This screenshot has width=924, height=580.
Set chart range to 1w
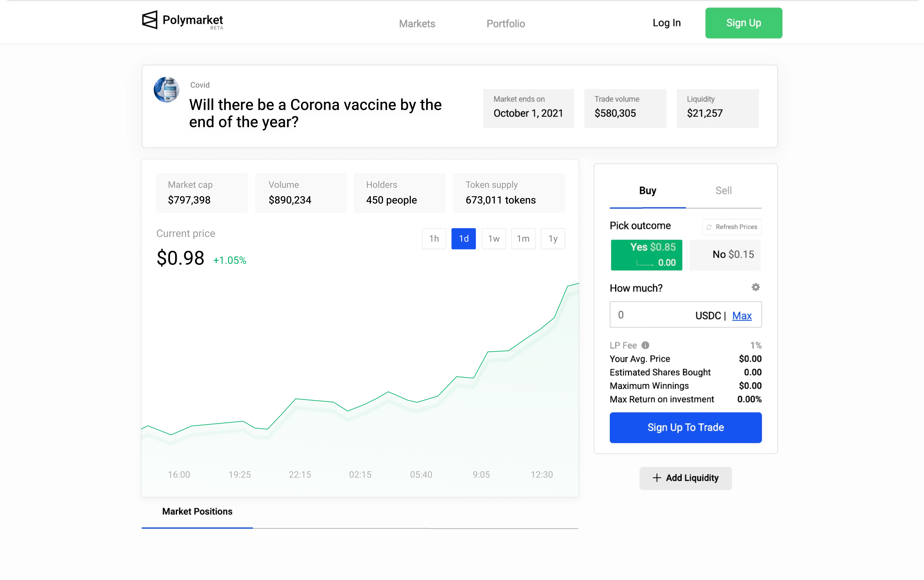pos(494,239)
